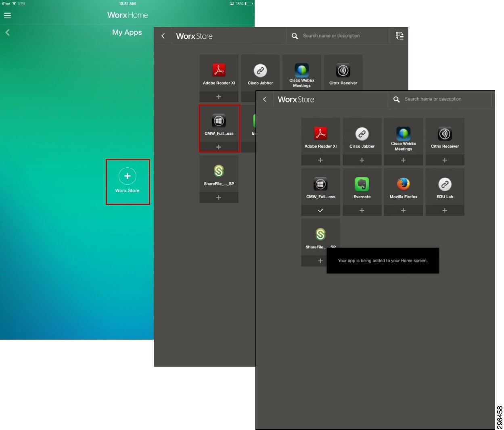
Task: Select the ShareFile app icon
Action: tap(320, 235)
